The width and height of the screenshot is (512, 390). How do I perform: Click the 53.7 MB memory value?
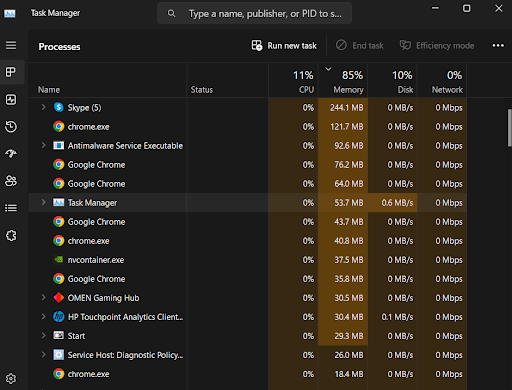click(x=349, y=203)
